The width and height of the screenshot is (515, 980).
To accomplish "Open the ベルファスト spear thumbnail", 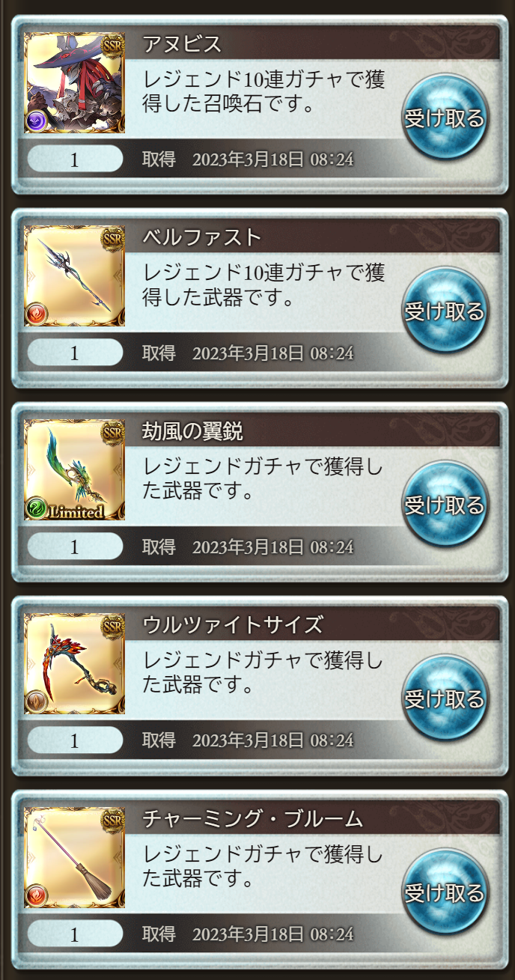I will (x=74, y=276).
